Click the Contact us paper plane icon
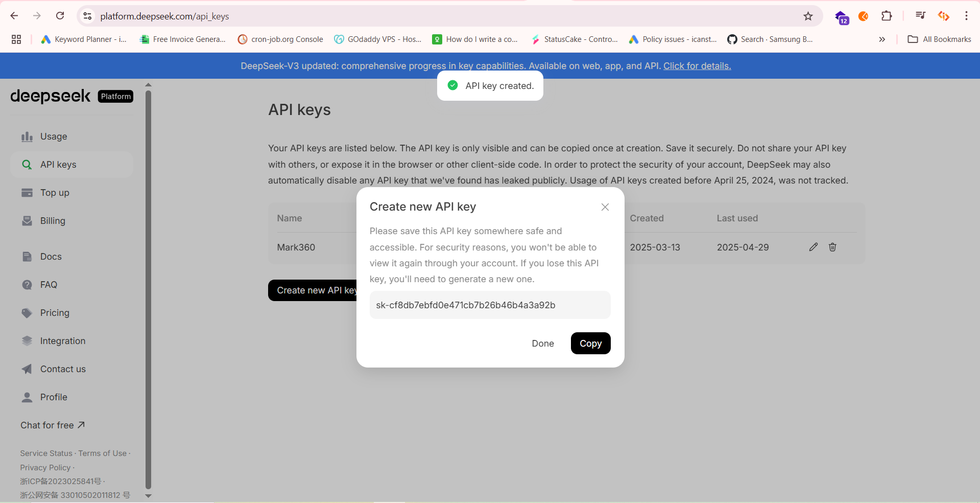Viewport: 980px width, 503px height. (27, 369)
